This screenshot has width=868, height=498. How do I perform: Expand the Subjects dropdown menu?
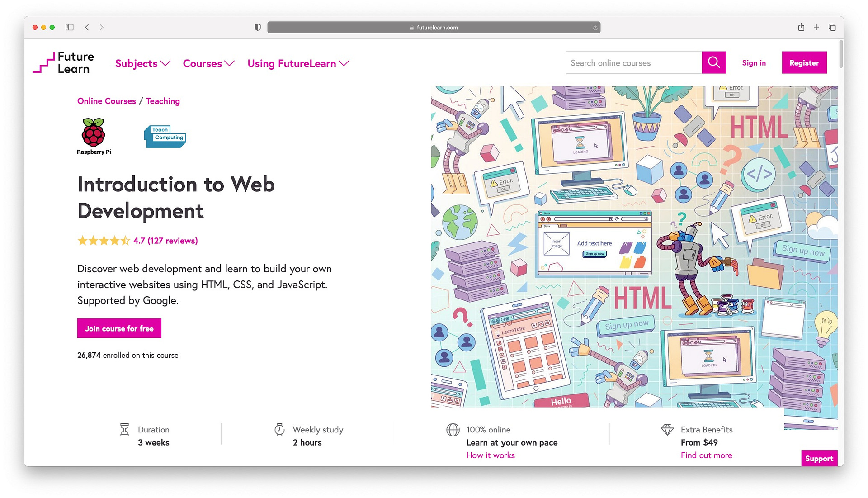[142, 62]
